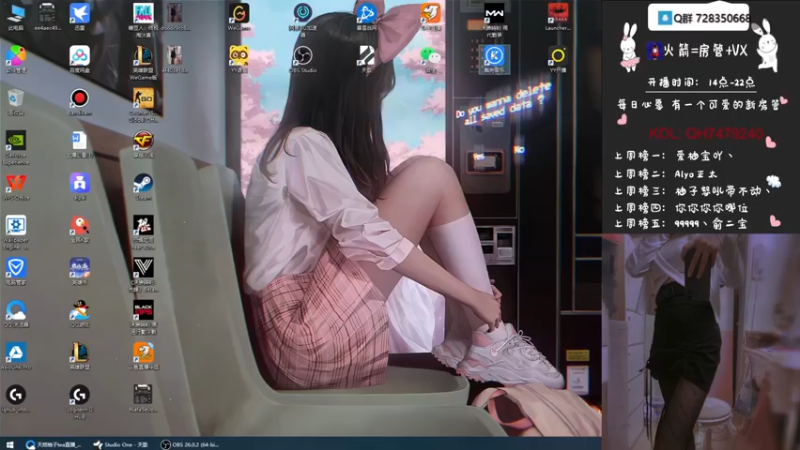Launch the Fall Guys game shortcut
Image resolution: width=800 pixels, height=450 pixels.
tap(143, 19)
